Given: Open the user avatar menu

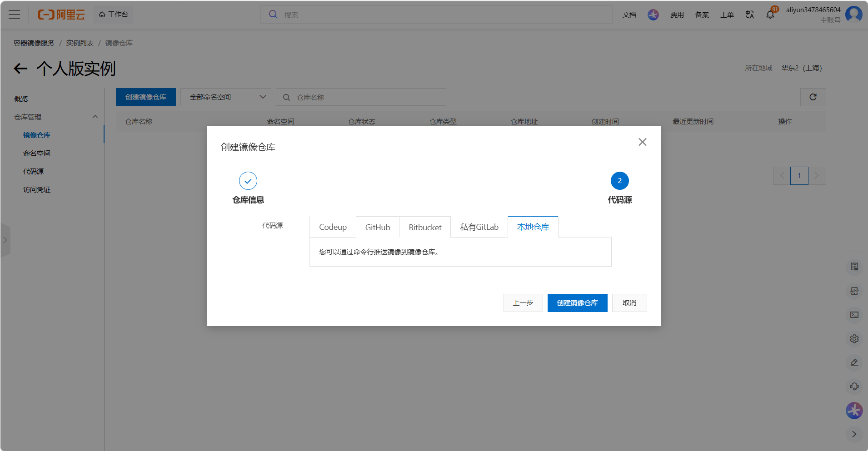Looking at the screenshot, I should point(854,14).
